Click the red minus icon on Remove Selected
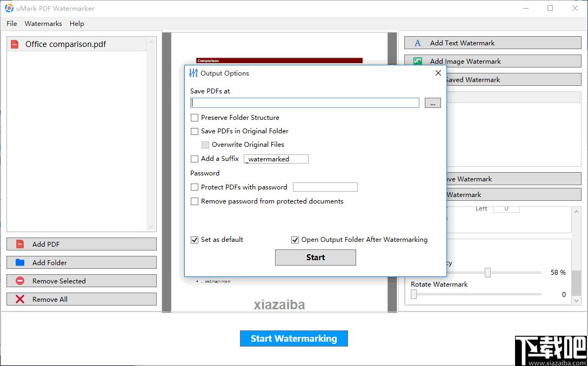The width and height of the screenshot is (588, 366). point(20,281)
